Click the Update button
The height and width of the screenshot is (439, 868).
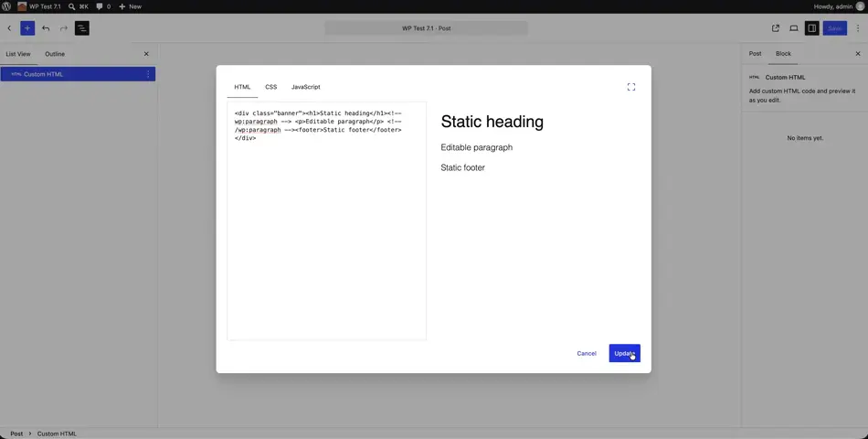click(624, 353)
